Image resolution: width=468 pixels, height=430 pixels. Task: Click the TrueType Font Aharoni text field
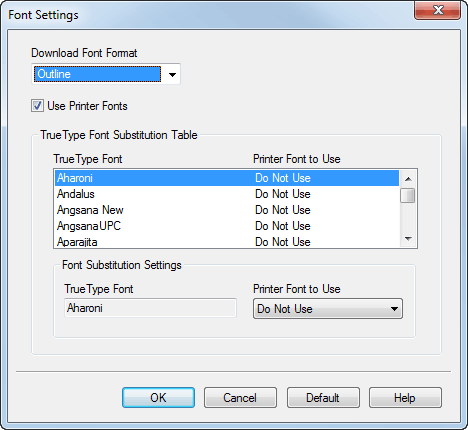(x=150, y=308)
